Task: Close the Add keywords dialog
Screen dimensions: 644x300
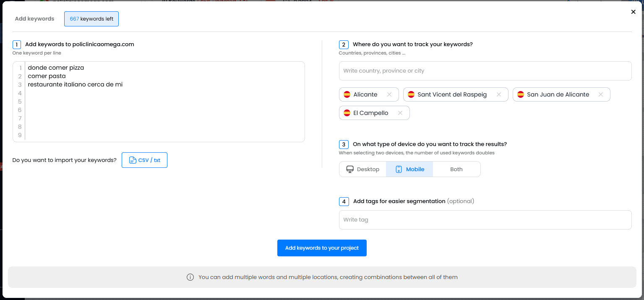Action: (633, 12)
